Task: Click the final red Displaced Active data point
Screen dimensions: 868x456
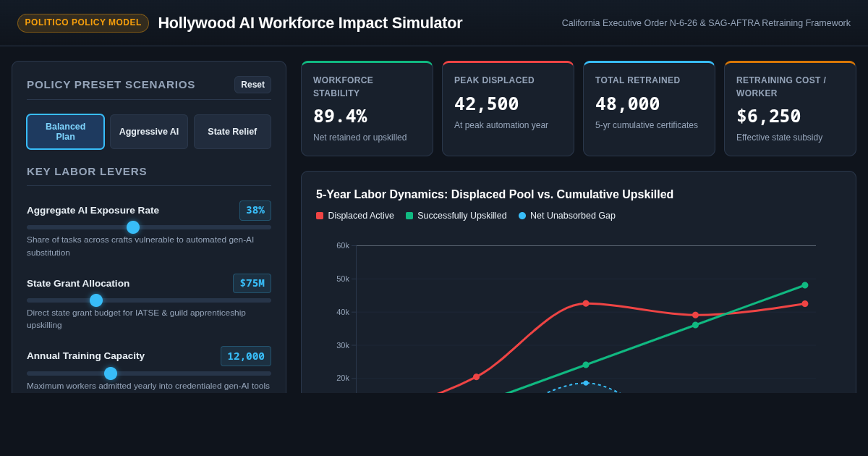Action: point(805,304)
